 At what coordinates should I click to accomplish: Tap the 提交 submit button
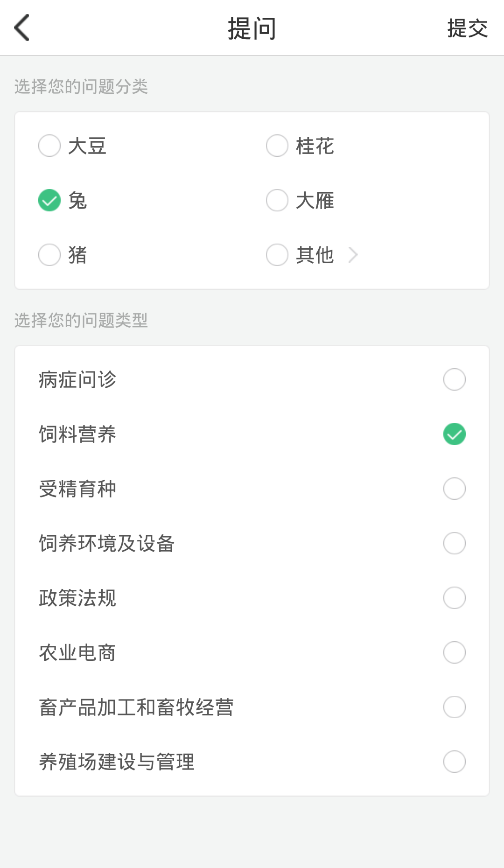point(467,28)
